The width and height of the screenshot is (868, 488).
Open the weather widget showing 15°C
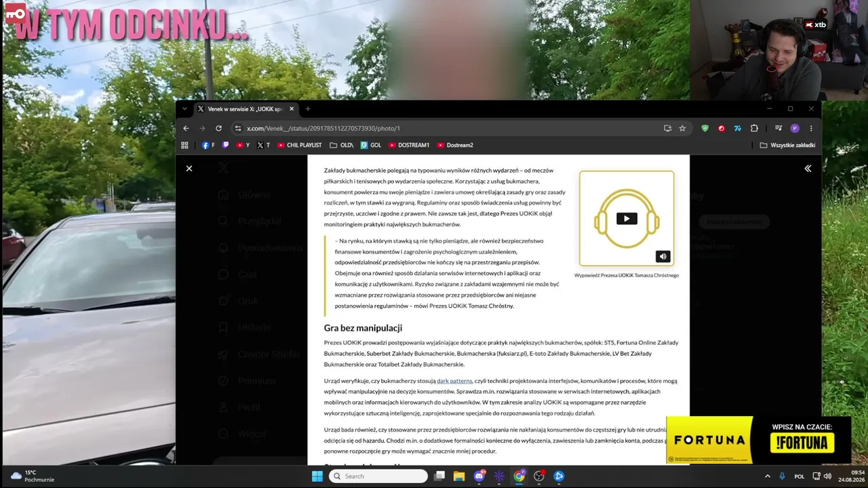coord(32,476)
